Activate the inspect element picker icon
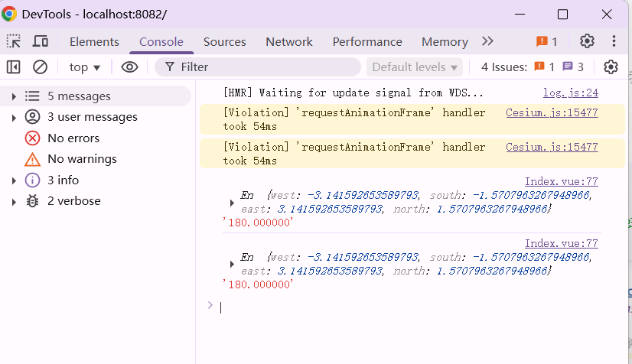 (x=14, y=41)
